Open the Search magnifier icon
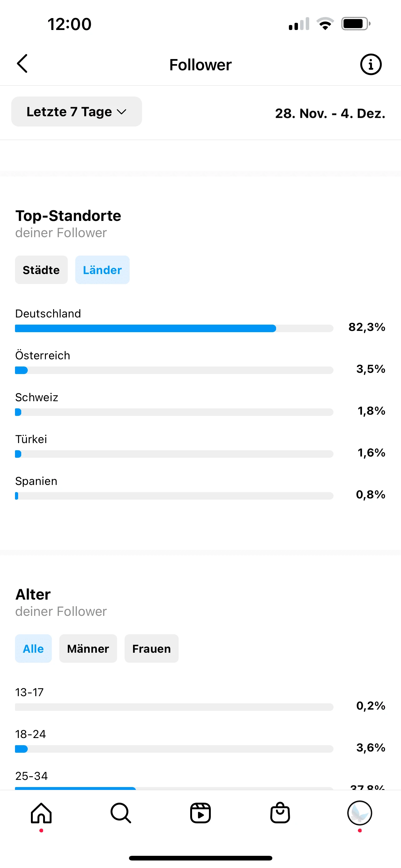Viewport: 401px width, 868px height. (121, 813)
